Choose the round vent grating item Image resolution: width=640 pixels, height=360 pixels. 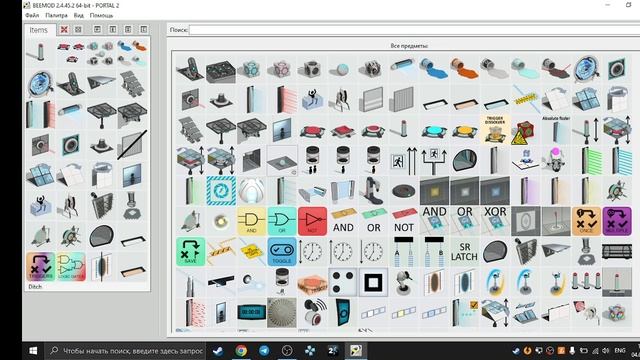click(282, 312)
